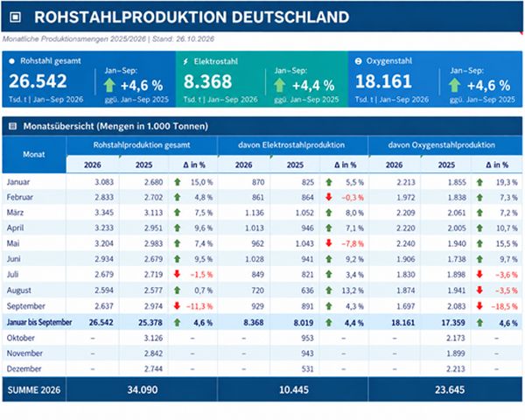
Task: Select the total value 23.645
Action: [450, 390]
